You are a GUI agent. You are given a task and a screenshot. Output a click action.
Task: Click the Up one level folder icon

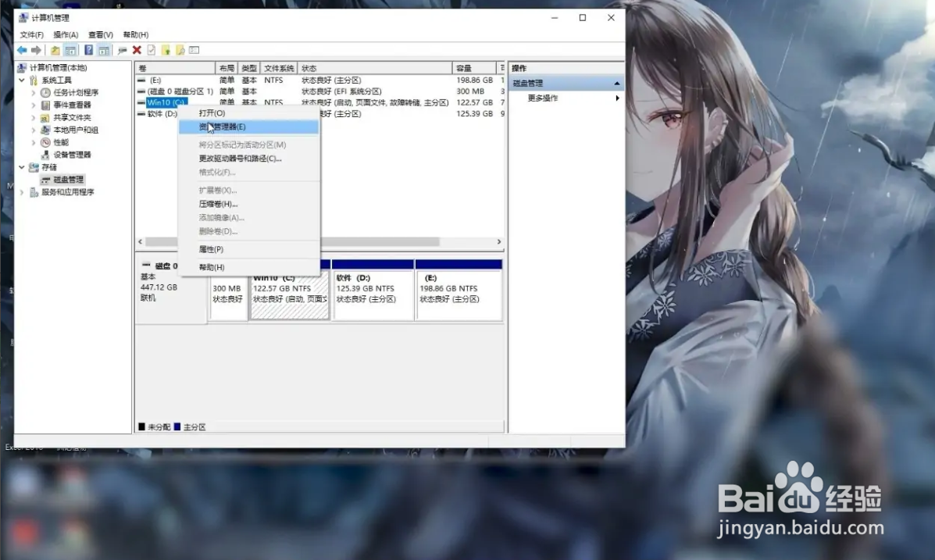click(55, 50)
